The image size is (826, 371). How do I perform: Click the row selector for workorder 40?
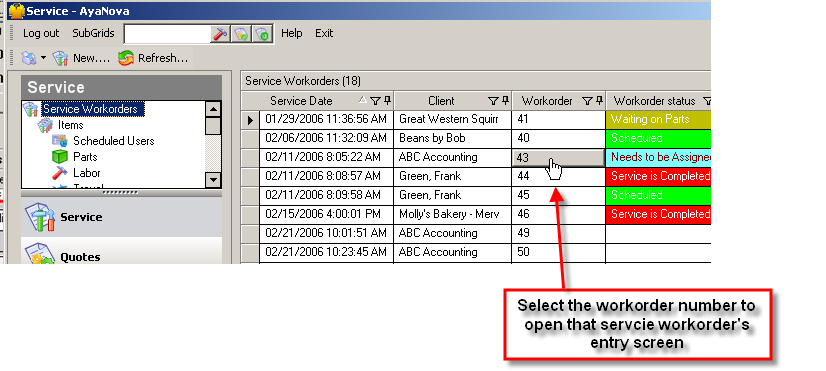pos(250,139)
